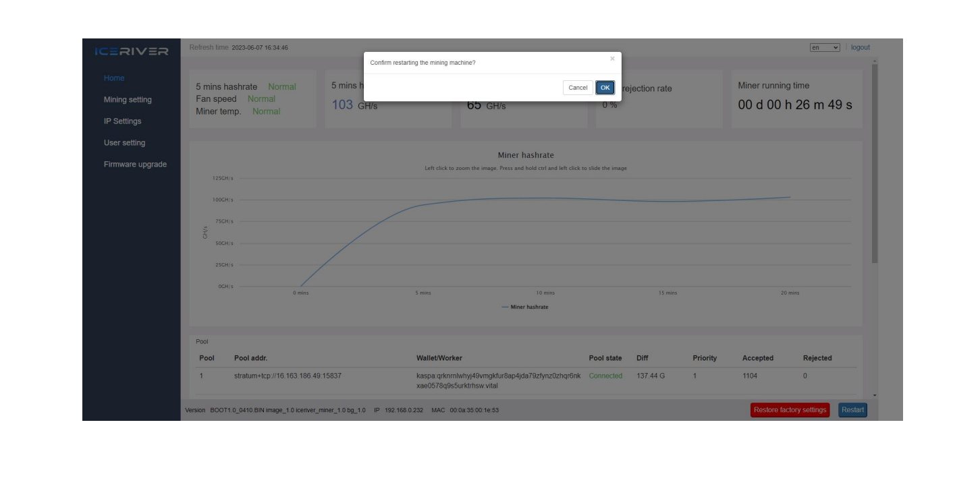The height and width of the screenshot is (493, 980).
Task: Toggle the Miner hashrate legend entry
Action: (x=525, y=307)
